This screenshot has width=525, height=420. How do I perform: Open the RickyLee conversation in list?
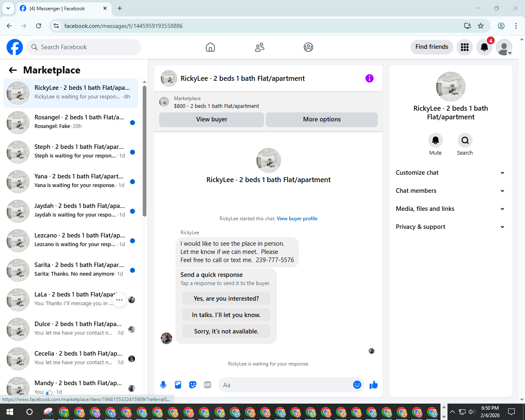point(71,93)
